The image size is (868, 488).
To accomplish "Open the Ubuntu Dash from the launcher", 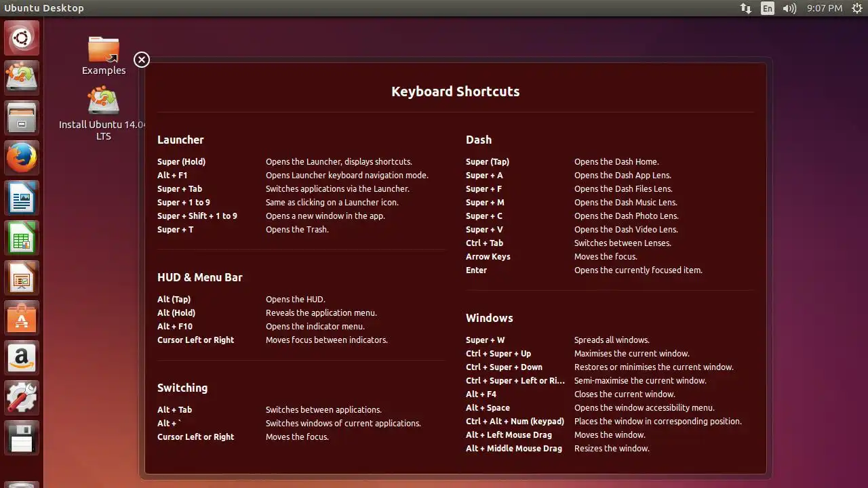I will tap(22, 38).
